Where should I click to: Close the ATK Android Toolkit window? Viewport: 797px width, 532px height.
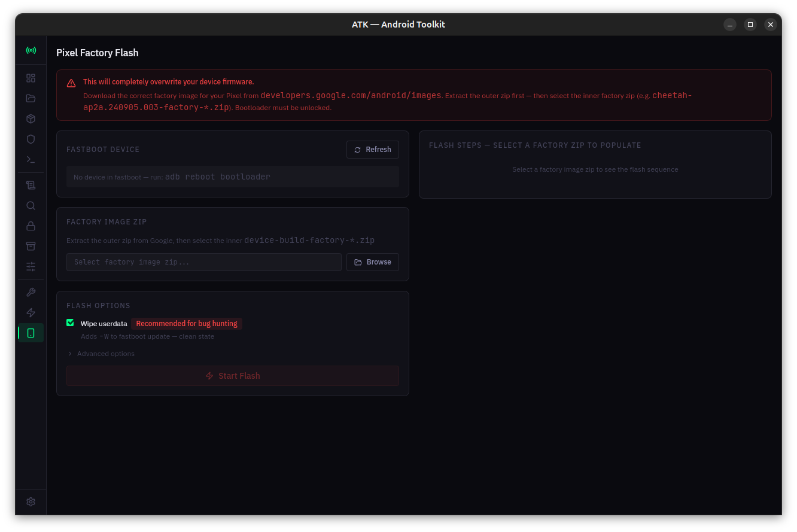coord(771,25)
